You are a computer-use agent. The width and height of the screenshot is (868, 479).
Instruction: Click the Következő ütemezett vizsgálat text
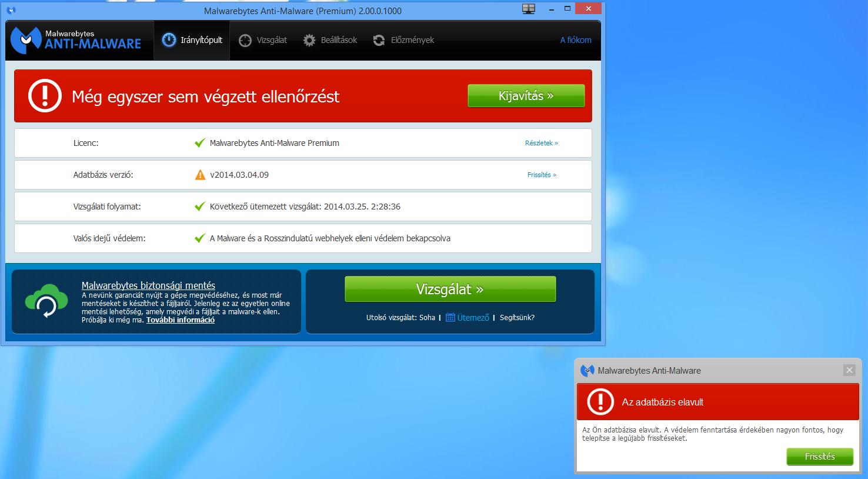coord(305,207)
